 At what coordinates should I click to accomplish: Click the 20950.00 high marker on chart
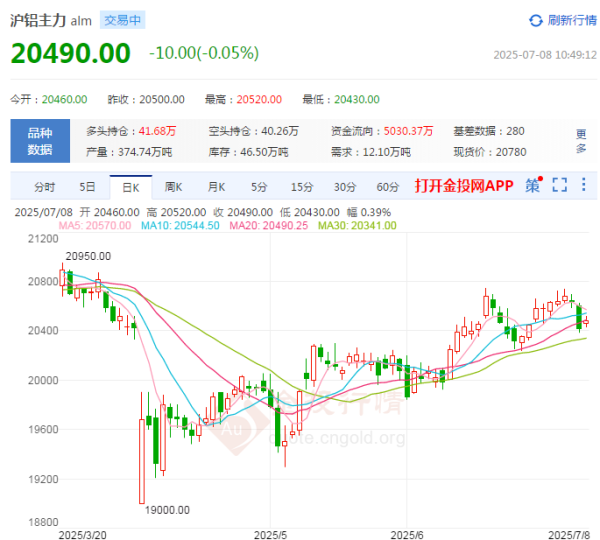(88, 256)
